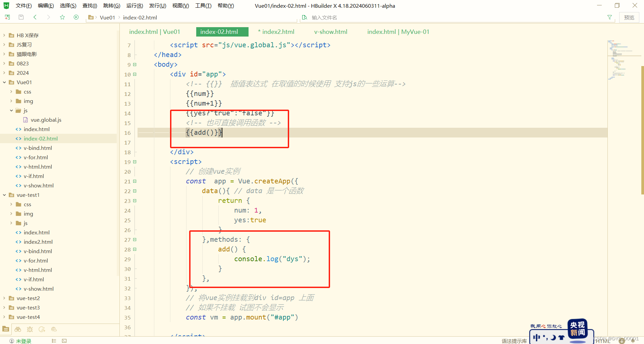Fold the add function at line 28
The image size is (644, 344).
click(135, 249)
